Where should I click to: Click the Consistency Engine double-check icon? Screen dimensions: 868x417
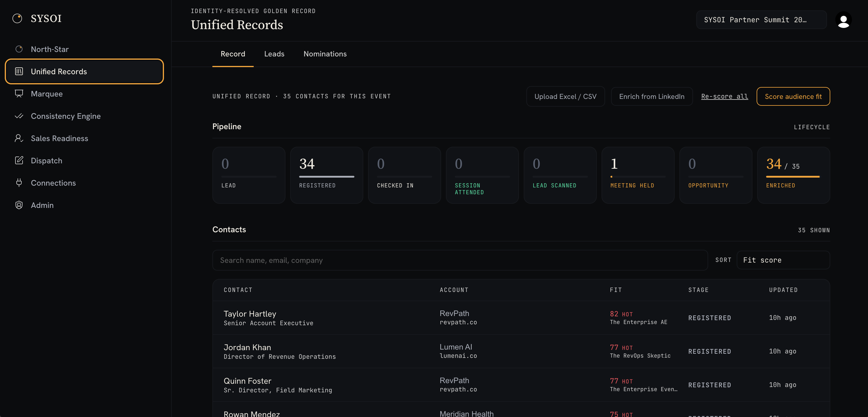(x=19, y=116)
